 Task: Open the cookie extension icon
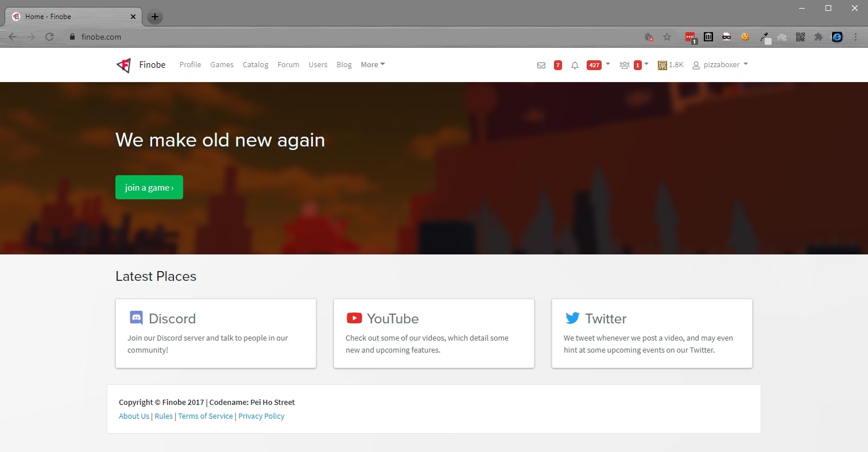745,37
